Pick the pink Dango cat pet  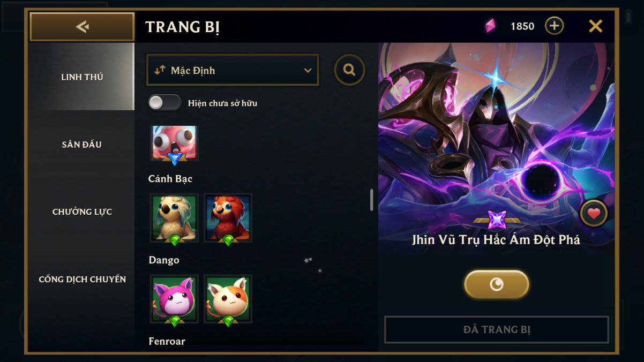174,299
